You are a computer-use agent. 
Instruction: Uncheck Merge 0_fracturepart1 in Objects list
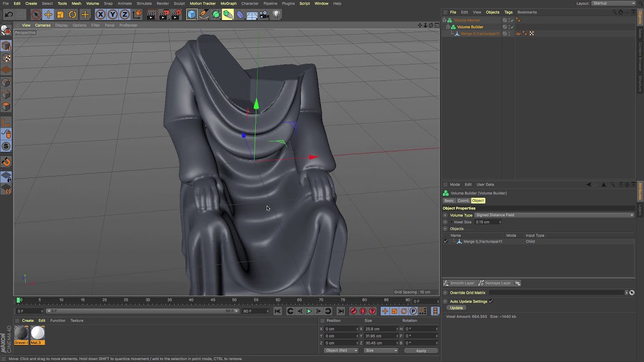click(446, 241)
